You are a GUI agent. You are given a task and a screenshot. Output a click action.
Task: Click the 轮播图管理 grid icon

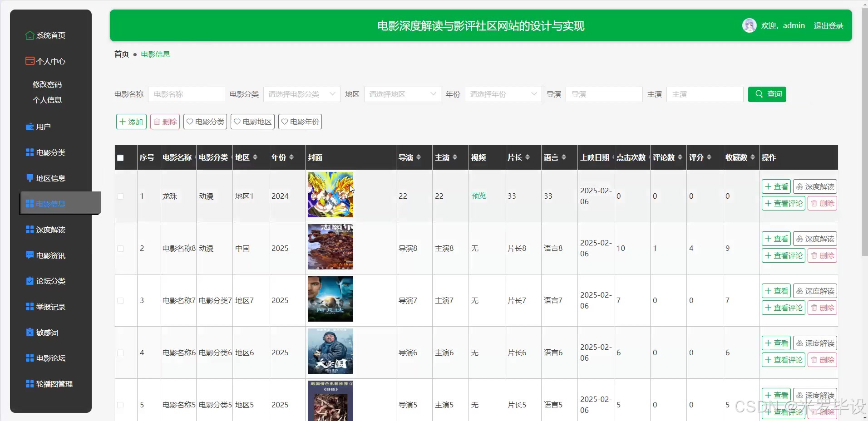tap(30, 384)
